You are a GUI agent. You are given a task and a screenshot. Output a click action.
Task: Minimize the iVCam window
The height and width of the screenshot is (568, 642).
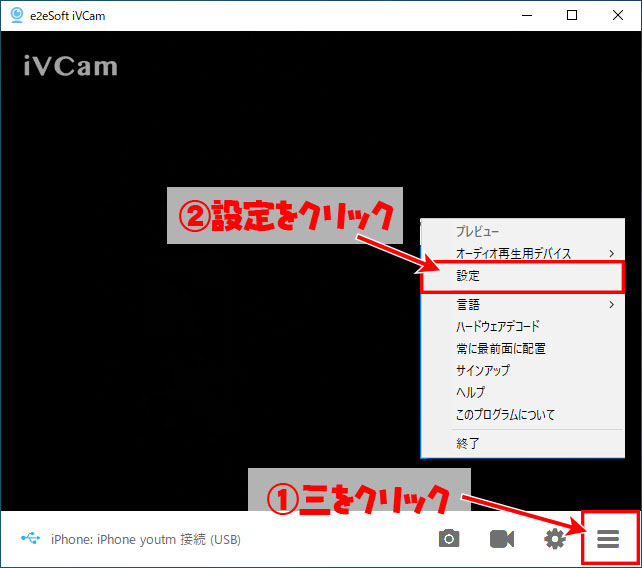527,16
